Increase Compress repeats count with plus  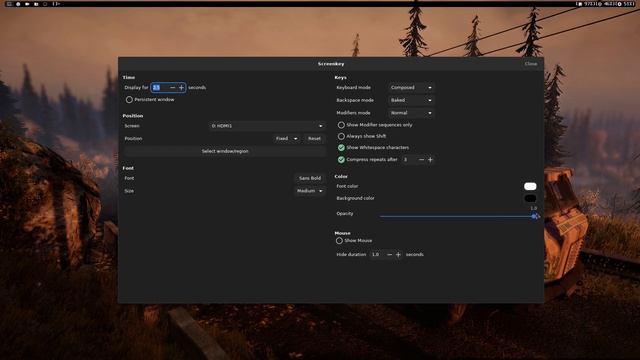tap(430, 160)
